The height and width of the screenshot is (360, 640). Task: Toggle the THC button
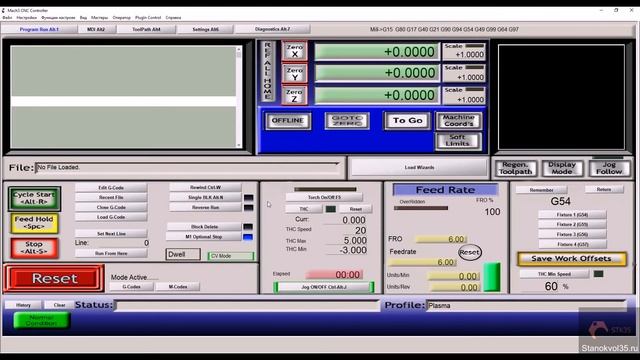tap(304, 209)
